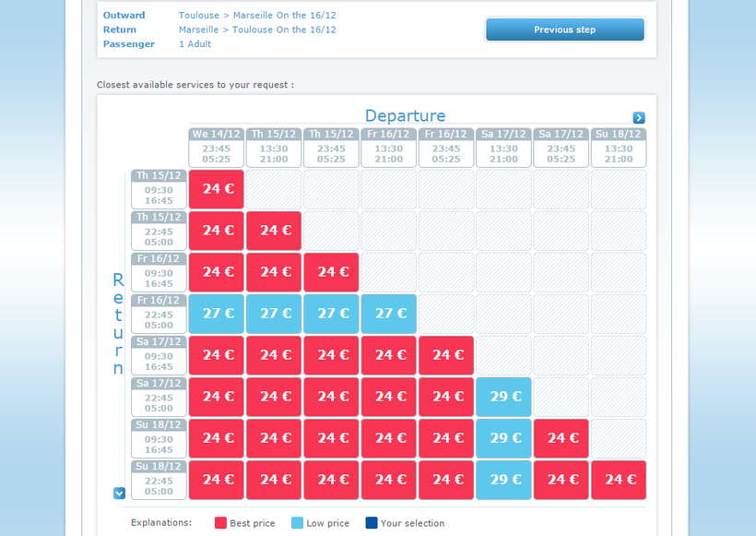Viewport: 756px width, 536px height.
Task: Click the Su 18/12 13:30 departure column header
Action: [x=619, y=148]
